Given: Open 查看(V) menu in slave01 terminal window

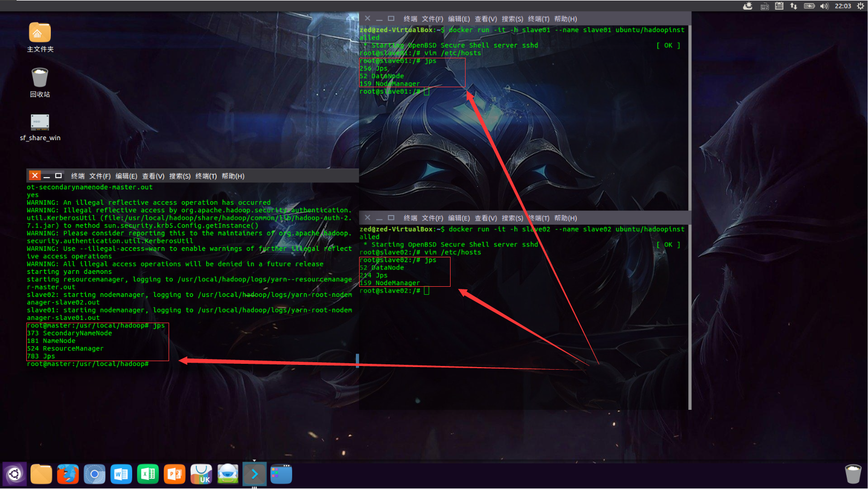Looking at the screenshot, I should (486, 19).
